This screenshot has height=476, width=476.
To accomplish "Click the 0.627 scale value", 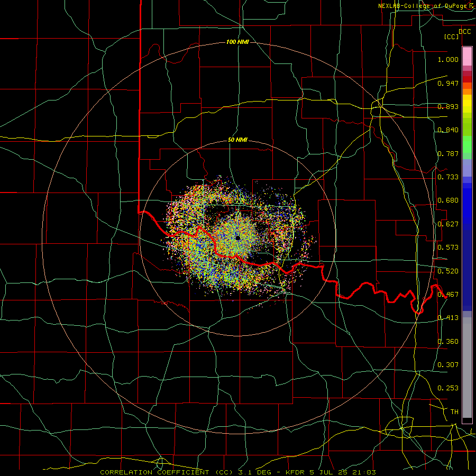I will (448, 224).
